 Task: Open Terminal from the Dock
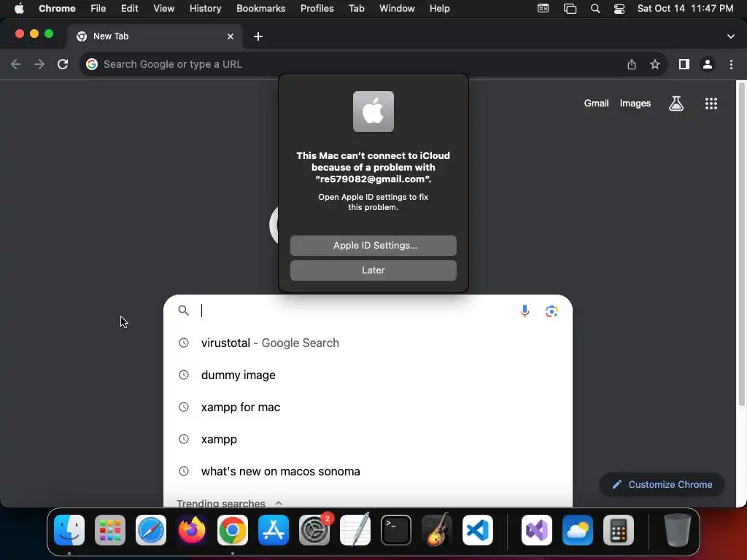[396, 530]
